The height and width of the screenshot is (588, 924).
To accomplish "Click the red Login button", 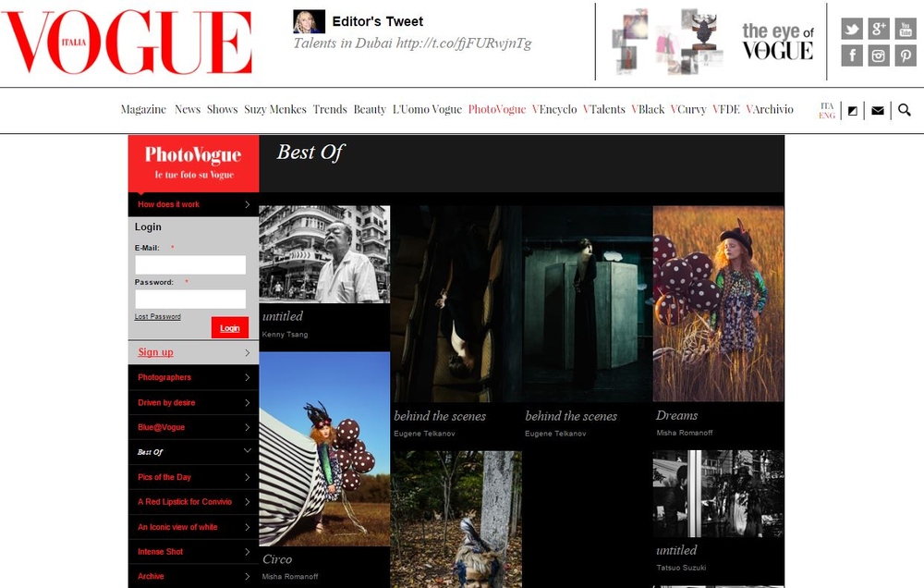I will click(230, 328).
